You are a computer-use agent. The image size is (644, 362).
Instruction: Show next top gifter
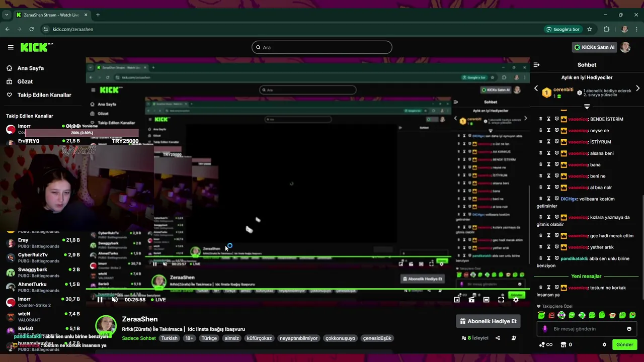pyautogui.click(x=637, y=88)
